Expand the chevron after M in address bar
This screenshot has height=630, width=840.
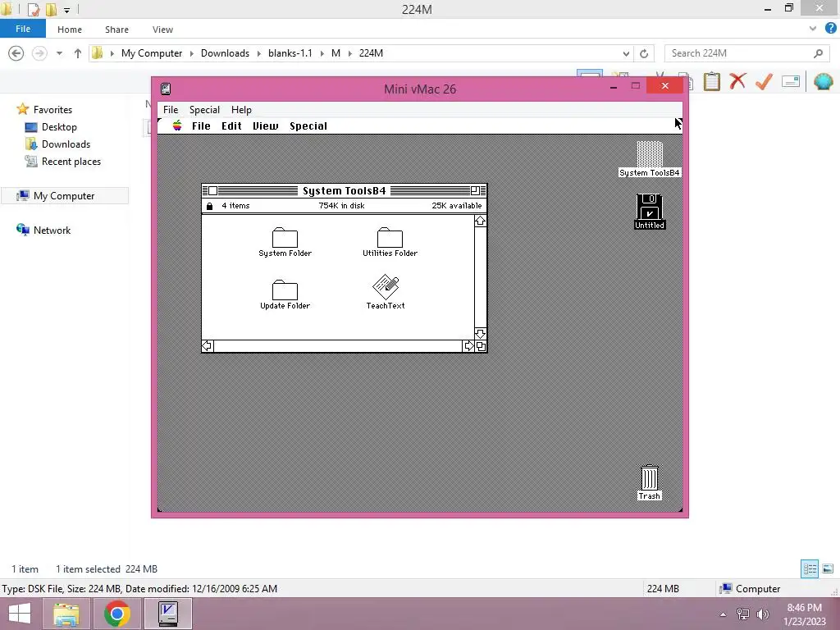(x=349, y=53)
